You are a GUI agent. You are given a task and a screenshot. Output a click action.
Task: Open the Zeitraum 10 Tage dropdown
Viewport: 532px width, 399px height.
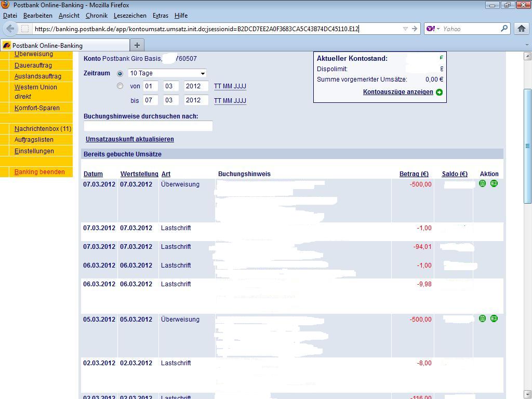coord(167,73)
